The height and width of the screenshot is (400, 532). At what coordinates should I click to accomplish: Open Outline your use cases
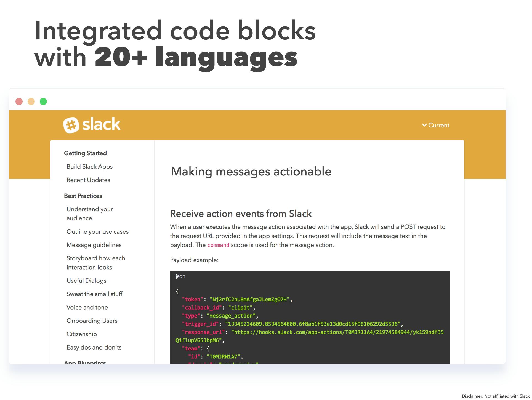coord(98,231)
